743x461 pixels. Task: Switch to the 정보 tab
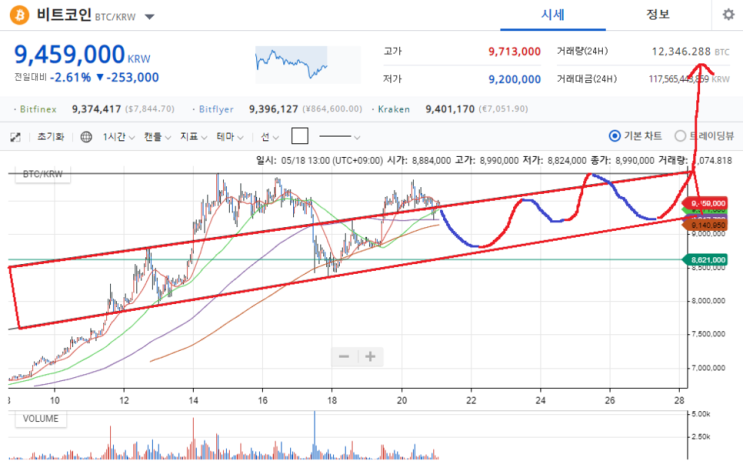[658, 15]
